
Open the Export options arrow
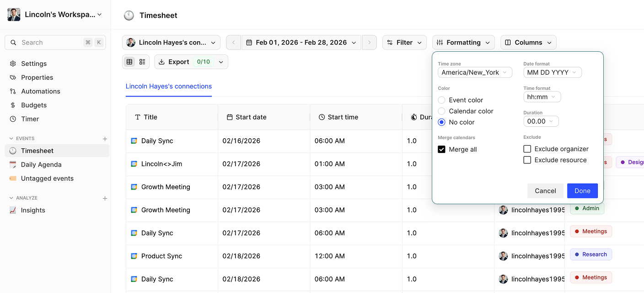click(x=221, y=62)
